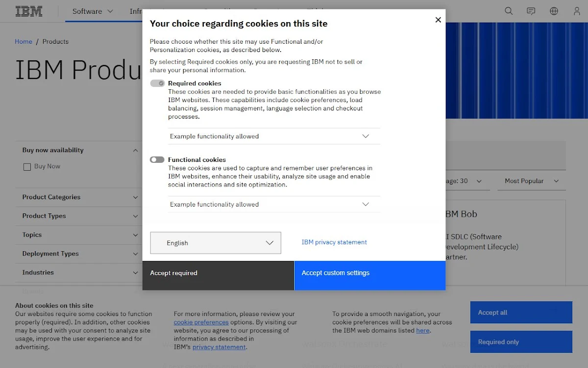Expand the Topics filter
Screen dimensions: 588x368
pos(80,235)
